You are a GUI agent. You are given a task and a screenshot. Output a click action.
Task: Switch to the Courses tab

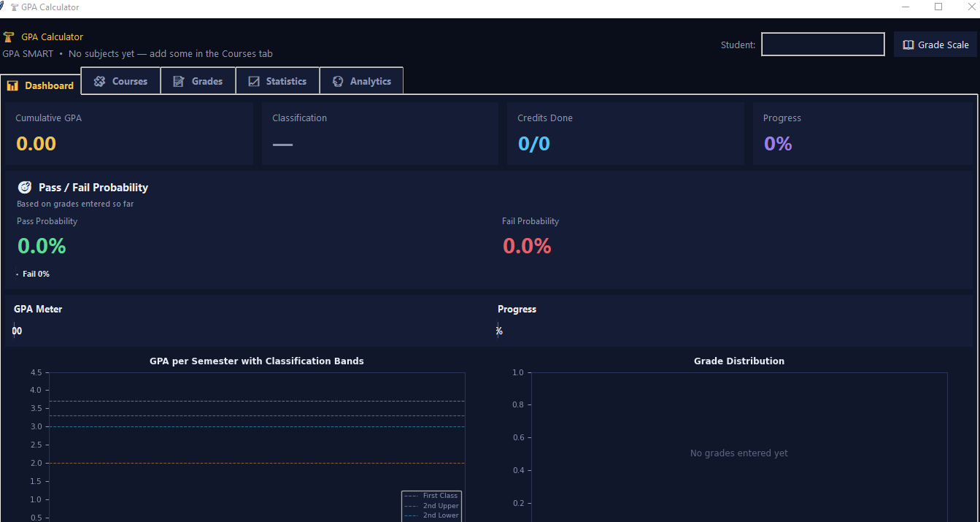pos(120,81)
